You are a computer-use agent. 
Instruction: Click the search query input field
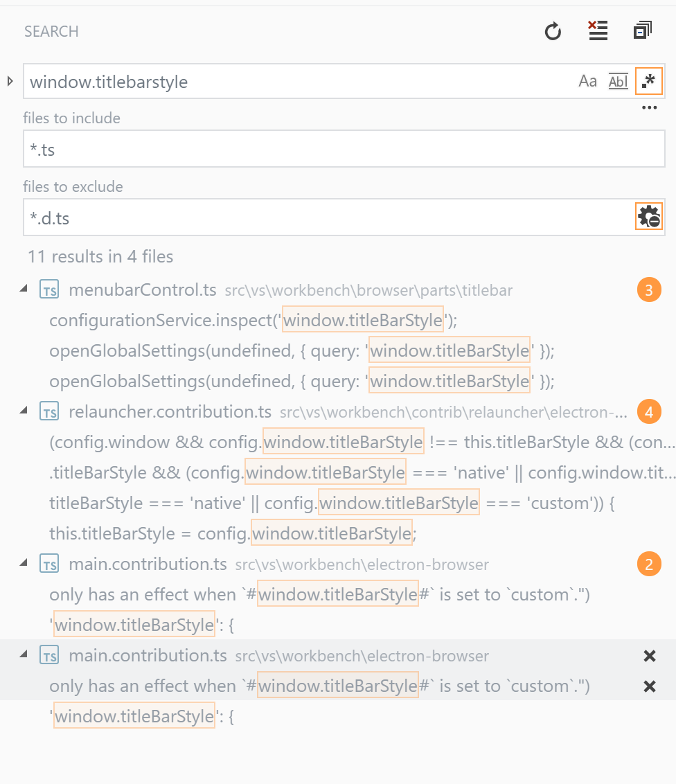coord(277,81)
